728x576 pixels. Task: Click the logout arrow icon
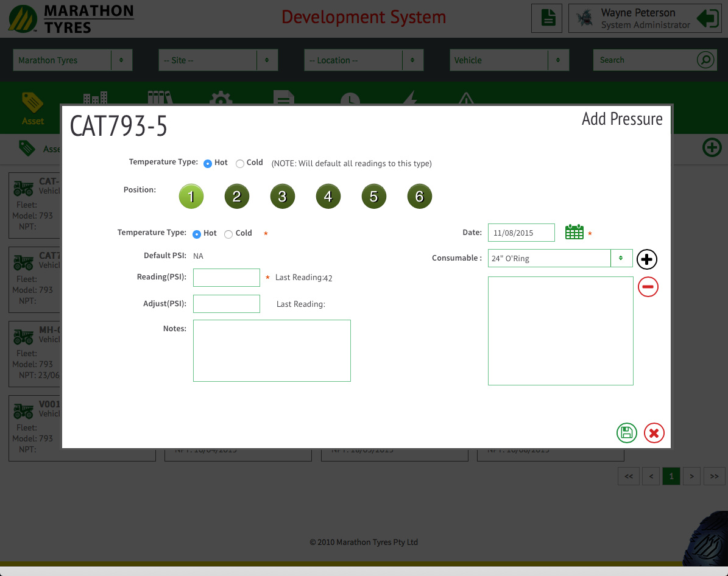coord(708,18)
